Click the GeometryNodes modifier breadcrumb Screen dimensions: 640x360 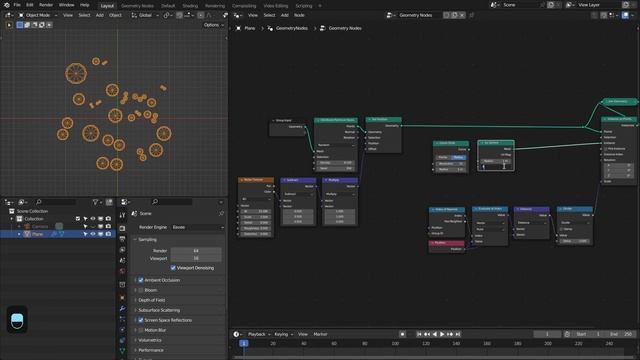(x=288, y=28)
